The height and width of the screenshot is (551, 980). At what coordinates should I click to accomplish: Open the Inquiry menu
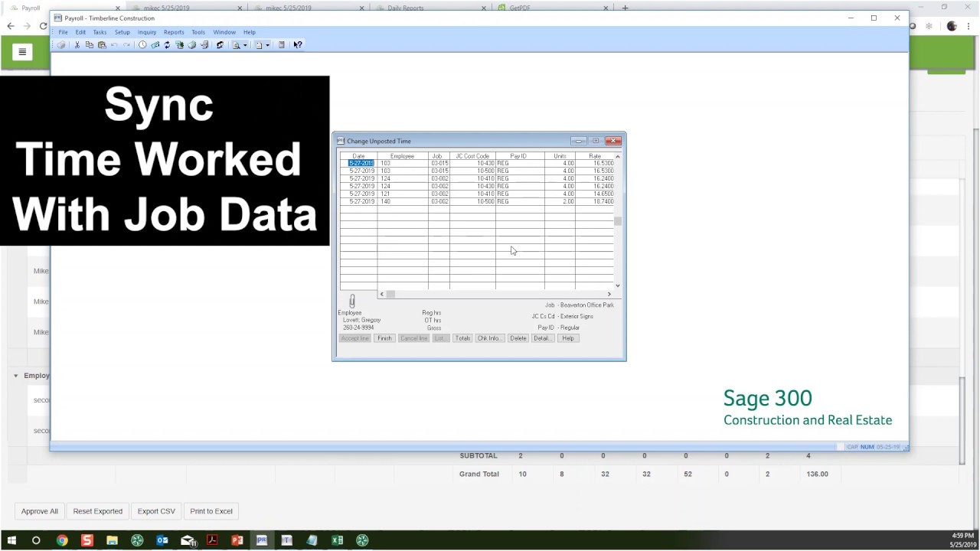147,32
